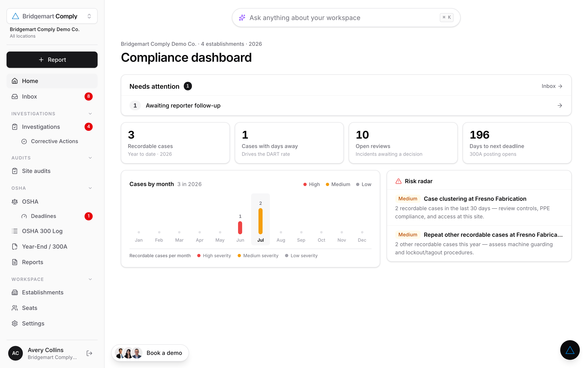
Task: Click the "High severity" footer legend
Action: 214,256
